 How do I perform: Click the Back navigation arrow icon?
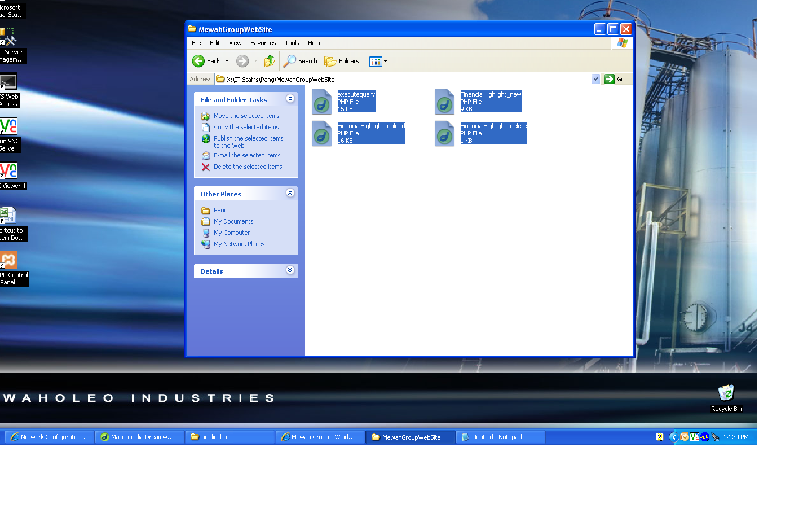[x=198, y=61]
